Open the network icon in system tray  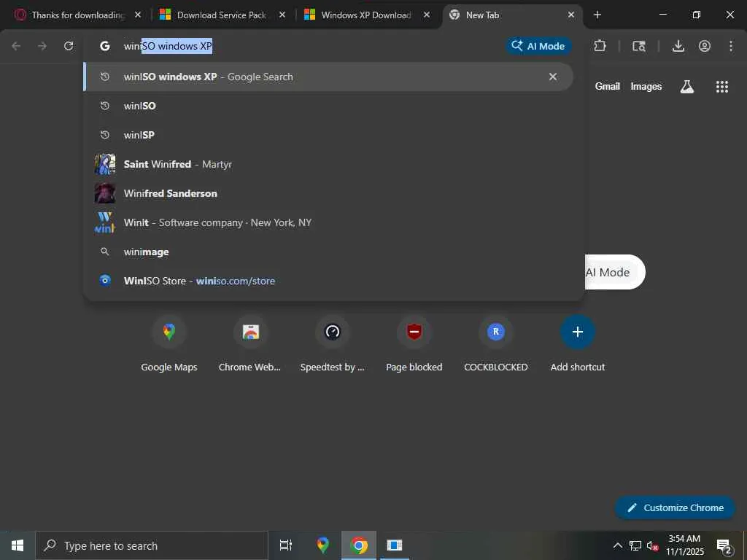(x=635, y=545)
